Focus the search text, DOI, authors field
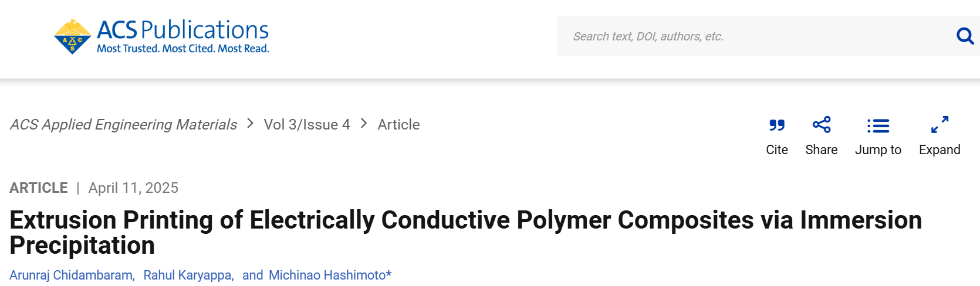The height and width of the screenshot is (286, 980). click(751, 36)
